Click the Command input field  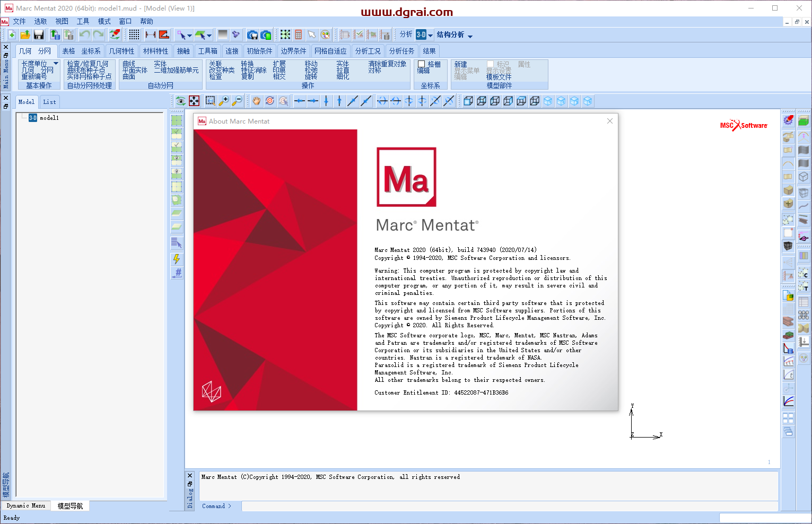coord(509,506)
